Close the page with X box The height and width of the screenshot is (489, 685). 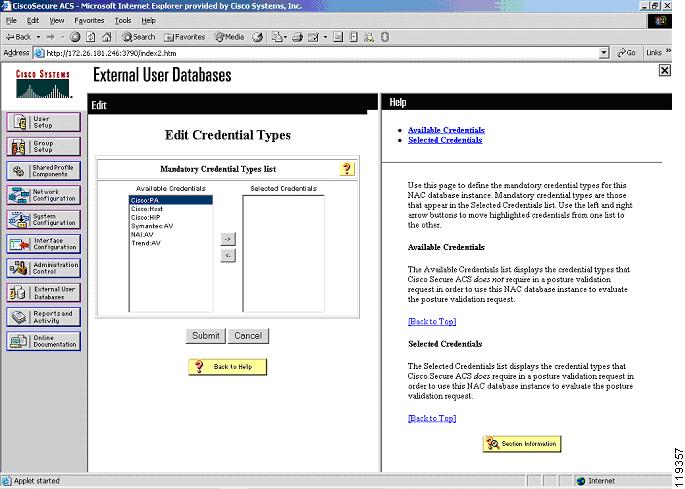(x=664, y=70)
